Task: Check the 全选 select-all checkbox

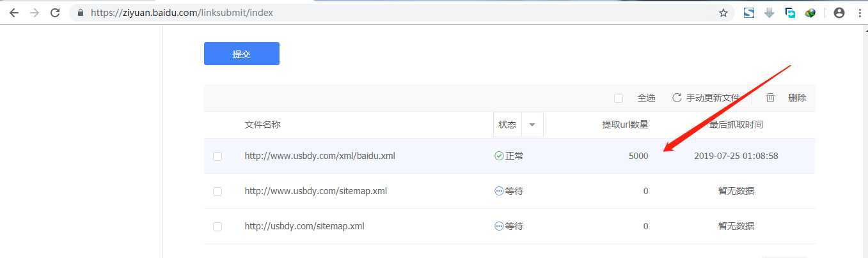Action: [619, 98]
